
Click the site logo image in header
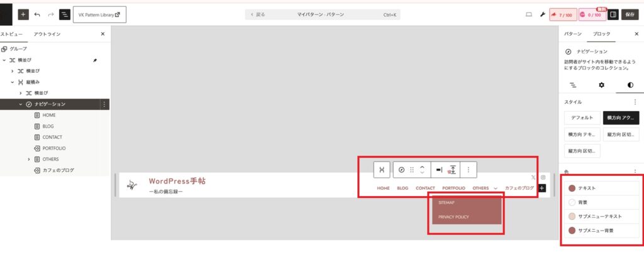tap(131, 185)
